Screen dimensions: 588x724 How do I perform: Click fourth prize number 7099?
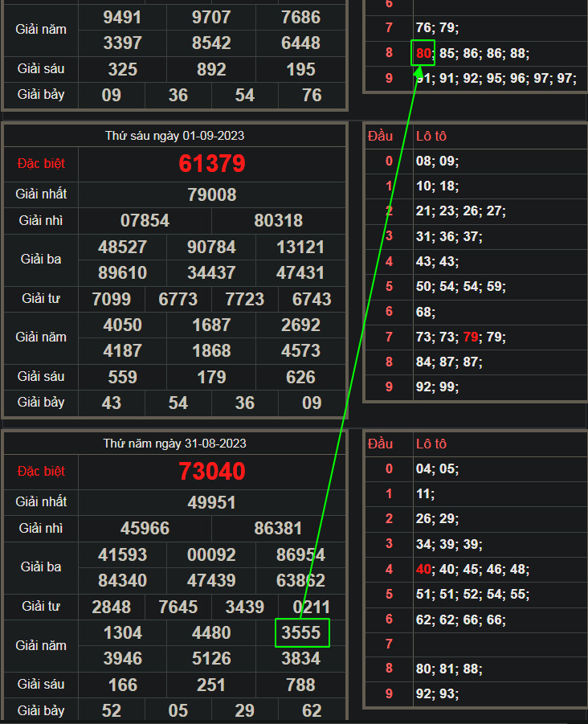[x=112, y=299]
